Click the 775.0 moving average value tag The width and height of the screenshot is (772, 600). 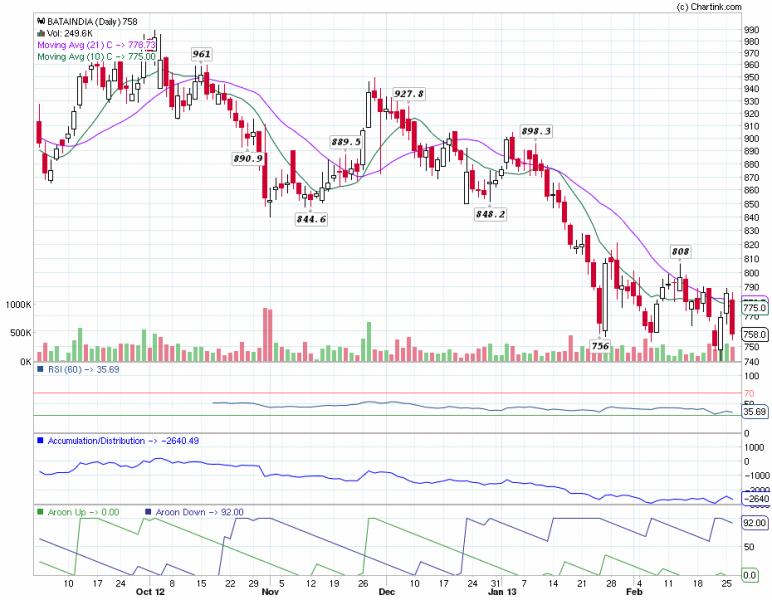point(755,308)
